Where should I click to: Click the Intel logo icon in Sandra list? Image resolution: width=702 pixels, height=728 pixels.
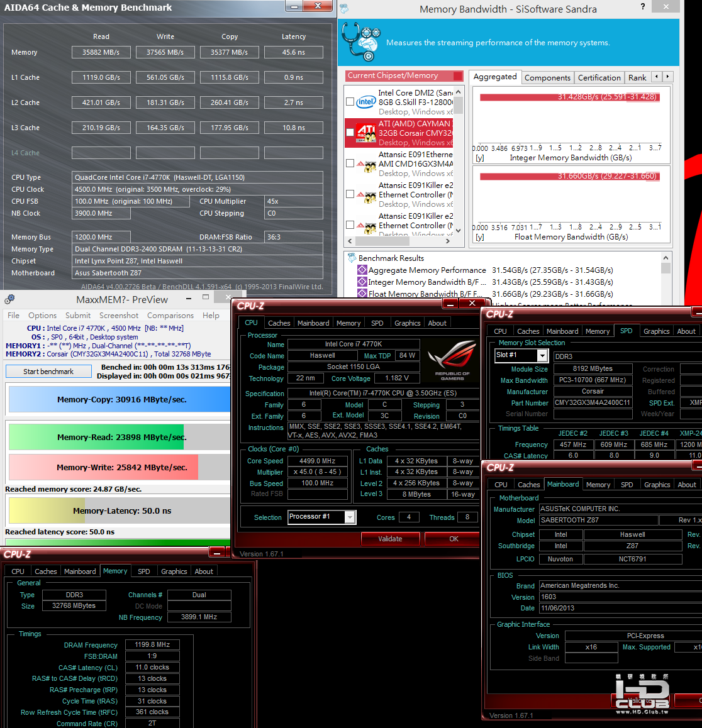click(x=366, y=102)
